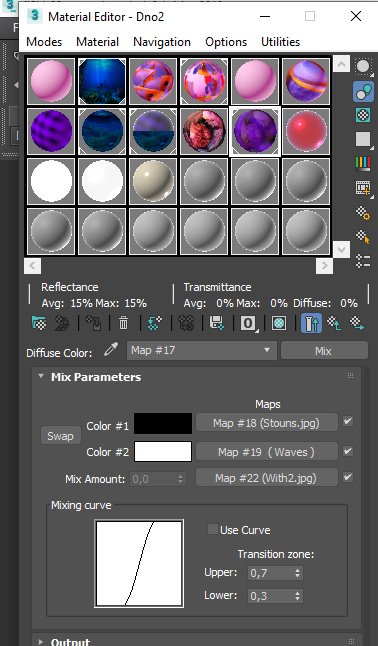Click the Lower transition zone spinner
378x646 pixels.
pos(298,596)
